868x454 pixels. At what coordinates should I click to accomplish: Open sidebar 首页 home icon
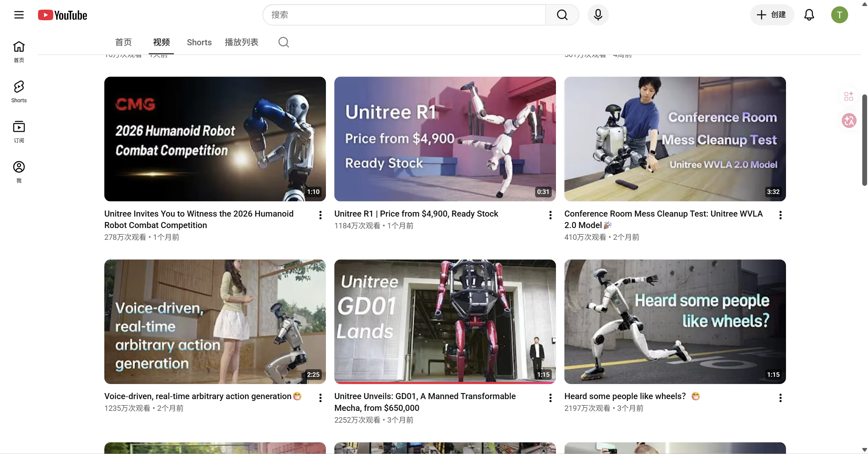(19, 52)
